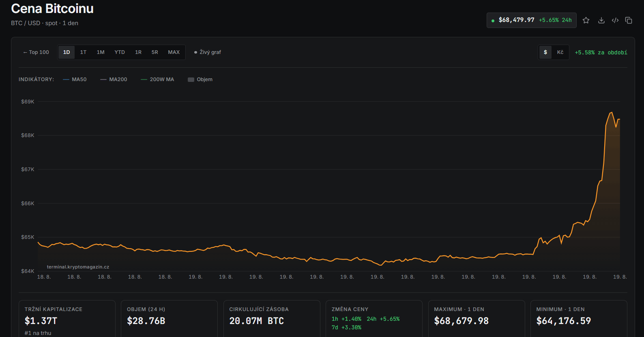This screenshot has width=644, height=337.
Task: Switch chart to 1M range
Action: point(101,52)
